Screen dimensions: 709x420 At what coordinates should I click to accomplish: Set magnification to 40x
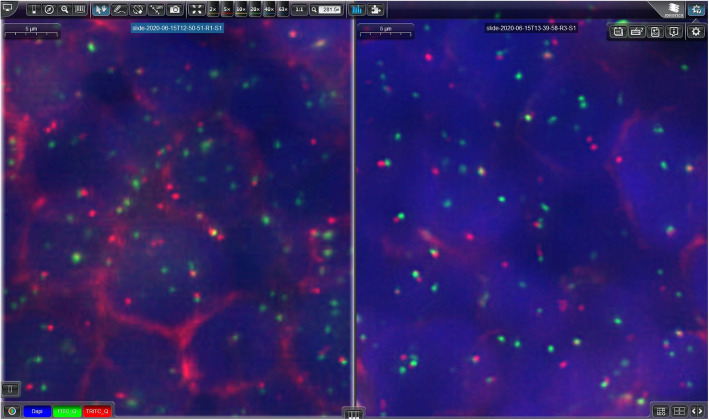pyautogui.click(x=269, y=9)
